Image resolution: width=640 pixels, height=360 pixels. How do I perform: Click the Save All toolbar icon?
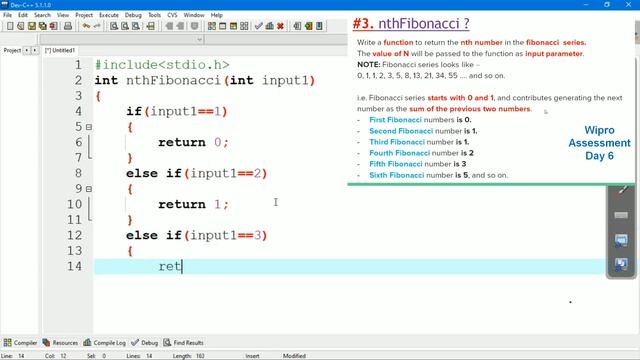tap(42, 26)
